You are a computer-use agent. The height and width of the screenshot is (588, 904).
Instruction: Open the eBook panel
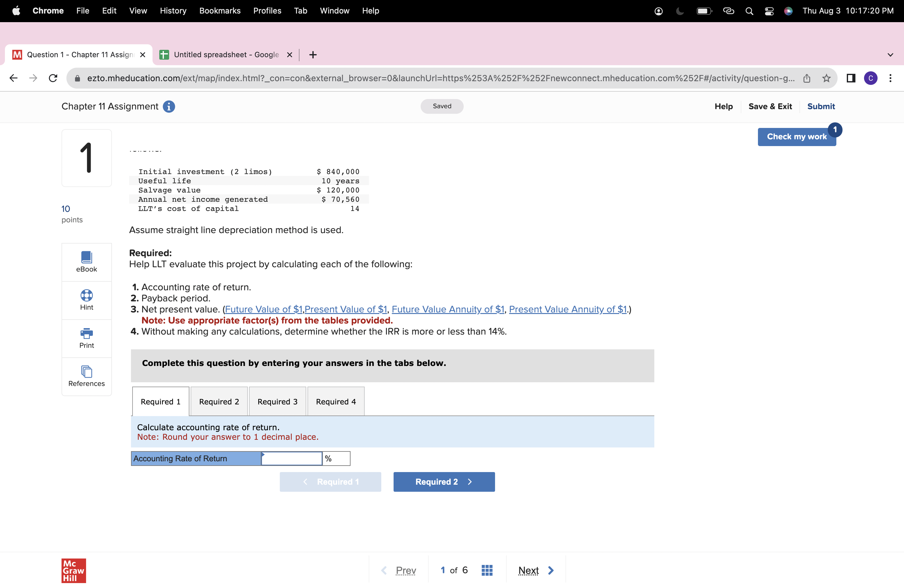(x=86, y=261)
